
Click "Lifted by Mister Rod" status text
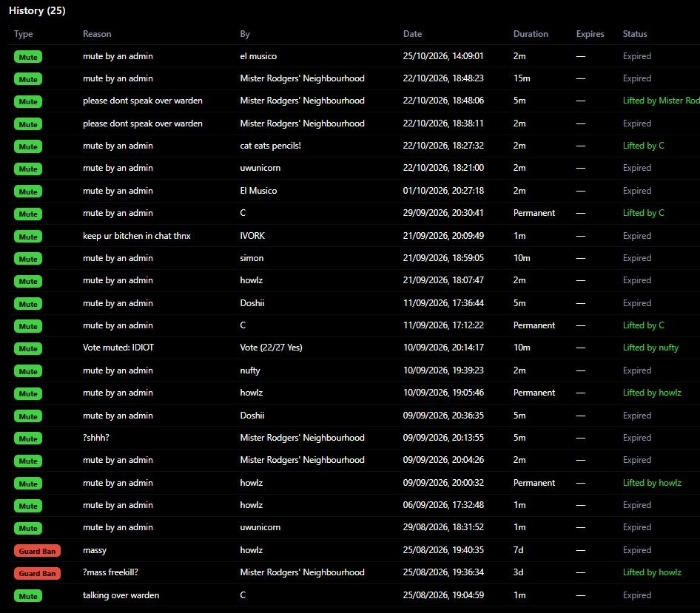click(662, 101)
